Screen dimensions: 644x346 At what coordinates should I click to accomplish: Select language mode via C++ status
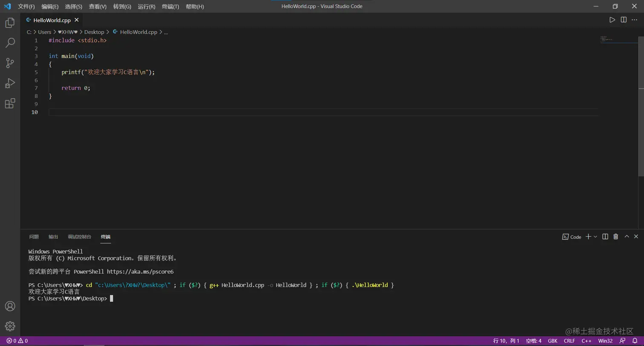click(x=586, y=341)
